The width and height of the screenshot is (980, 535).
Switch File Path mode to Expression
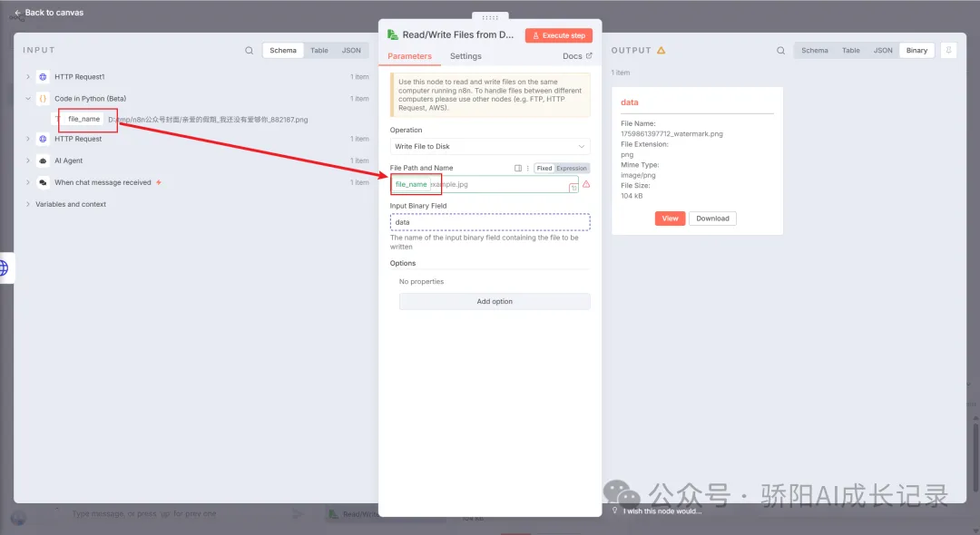(572, 168)
